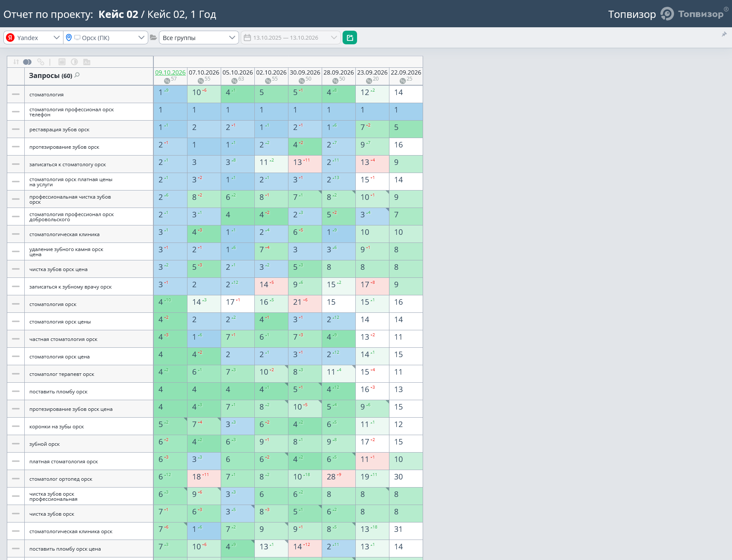
Task: Click the 09.10.2026 date column link
Action: [170, 72]
